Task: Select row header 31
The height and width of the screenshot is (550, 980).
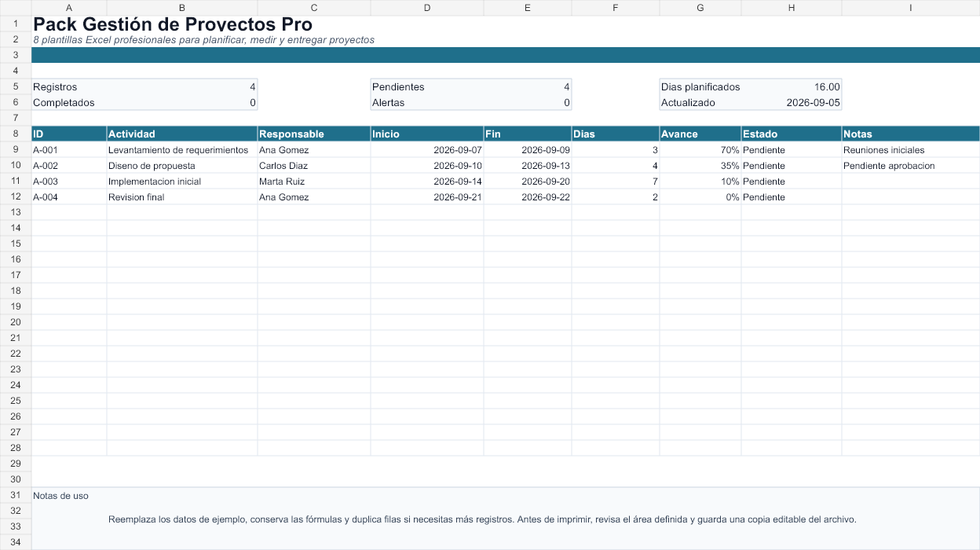Action: (16, 495)
